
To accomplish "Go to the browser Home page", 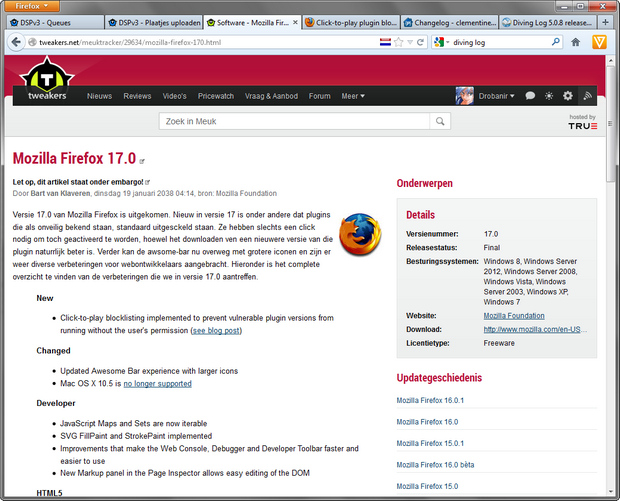I will pos(576,42).
